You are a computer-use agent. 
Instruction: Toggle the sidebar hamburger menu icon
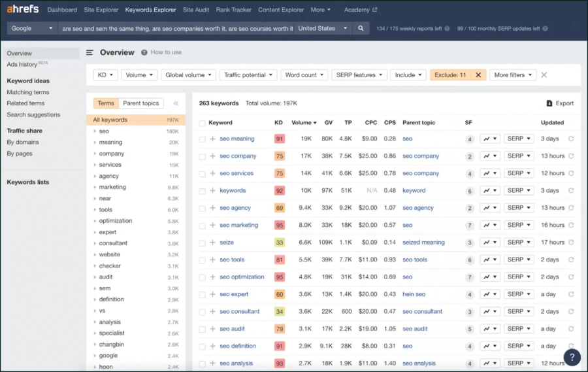tap(90, 52)
